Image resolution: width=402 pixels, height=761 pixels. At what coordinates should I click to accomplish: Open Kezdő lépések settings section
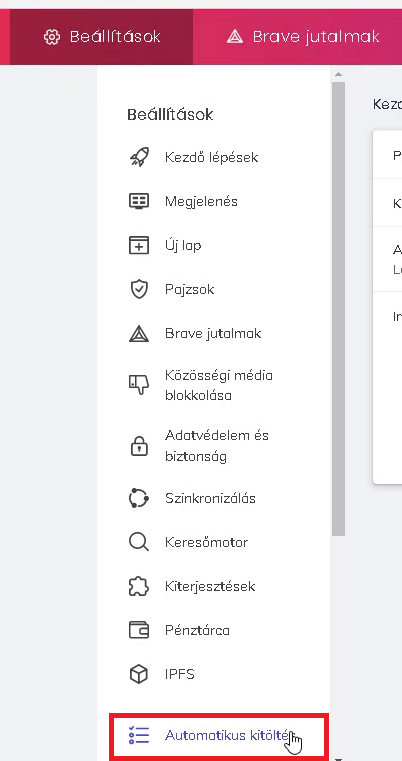pyautogui.click(x=211, y=157)
